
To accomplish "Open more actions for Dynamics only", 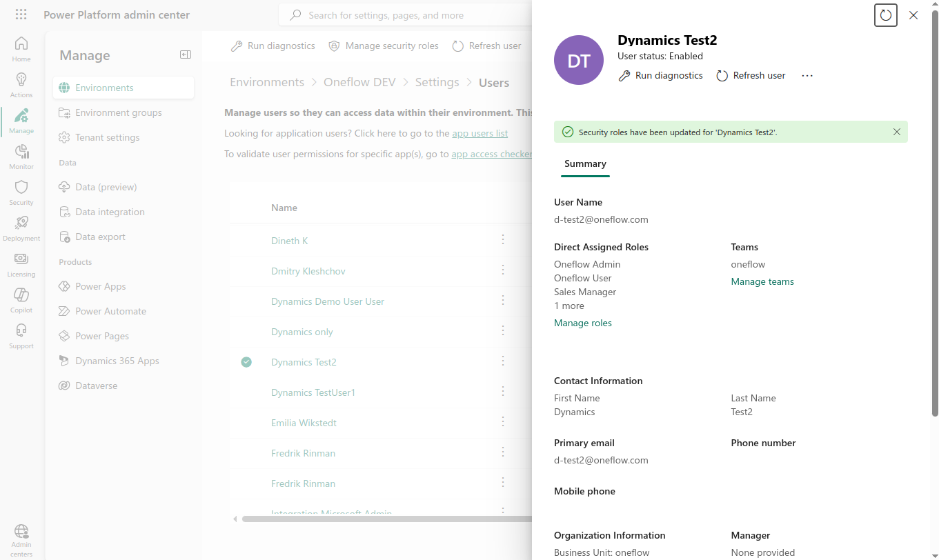I will 503,330.
